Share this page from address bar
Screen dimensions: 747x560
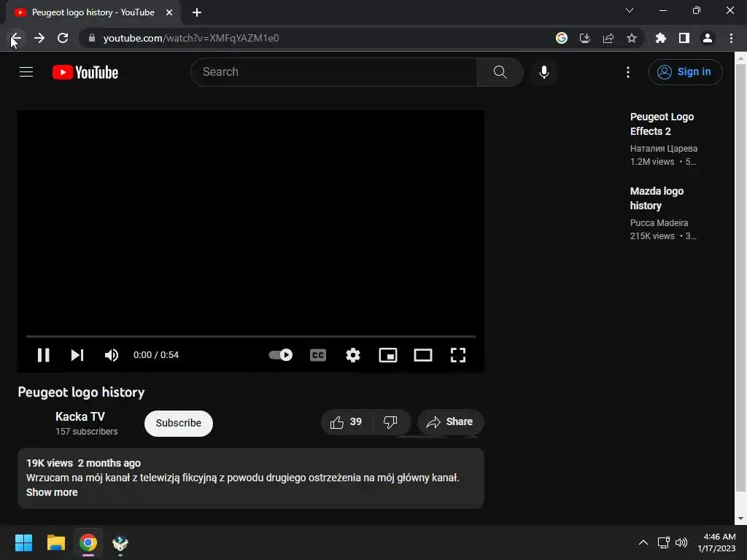click(x=608, y=38)
